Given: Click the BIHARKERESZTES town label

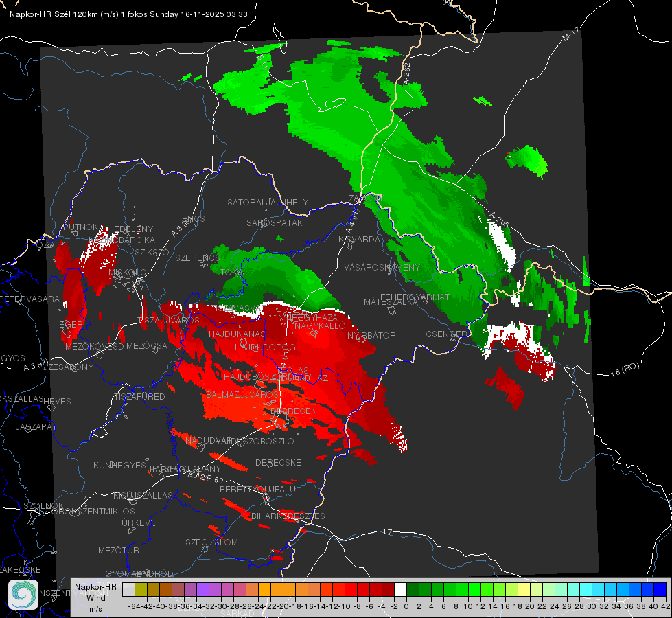Looking at the screenshot, I should (288, 516).
